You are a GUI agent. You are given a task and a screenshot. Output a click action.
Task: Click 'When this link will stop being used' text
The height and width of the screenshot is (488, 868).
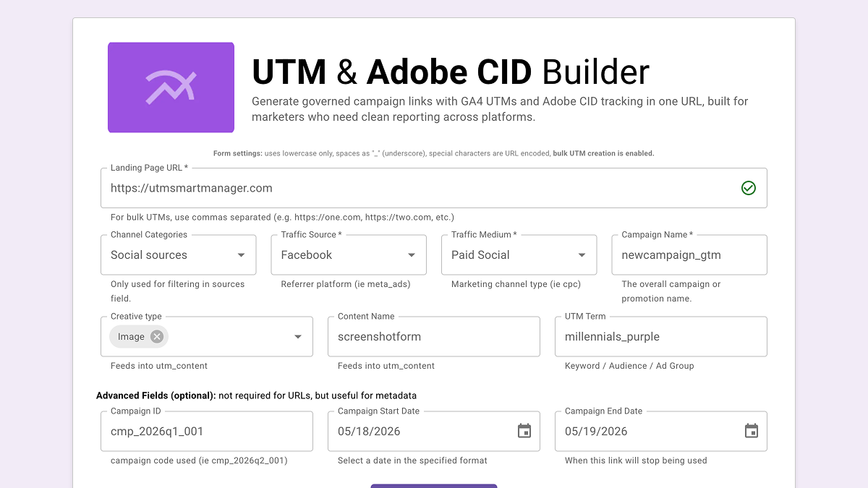coord(636,461)
